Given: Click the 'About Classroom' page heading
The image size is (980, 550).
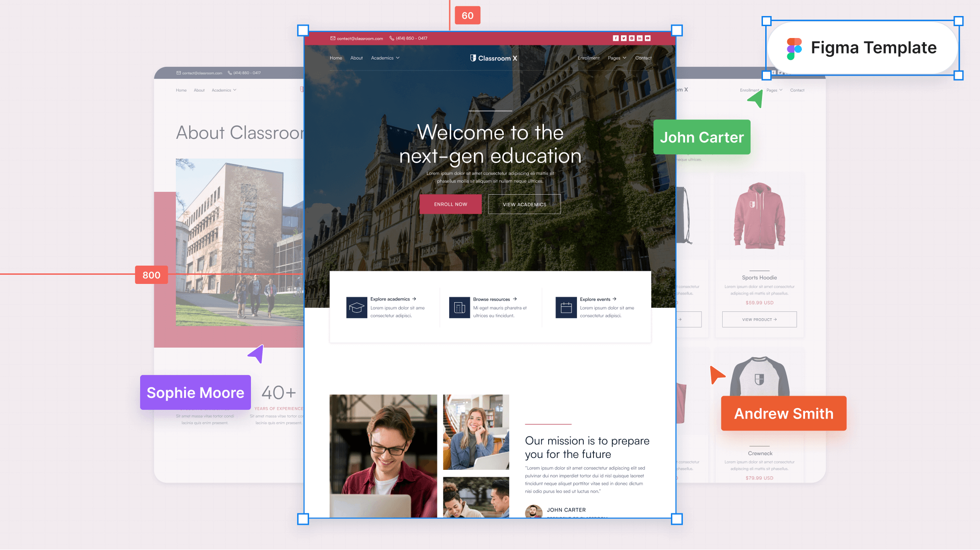Looking at the screenshot, I should point(240,133).
